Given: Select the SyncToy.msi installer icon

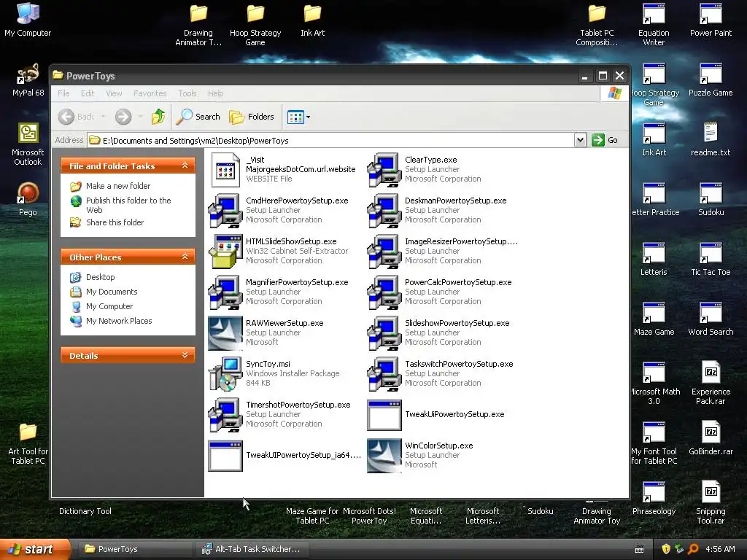Looking at the screenshot, I should [x=225, y=374].
